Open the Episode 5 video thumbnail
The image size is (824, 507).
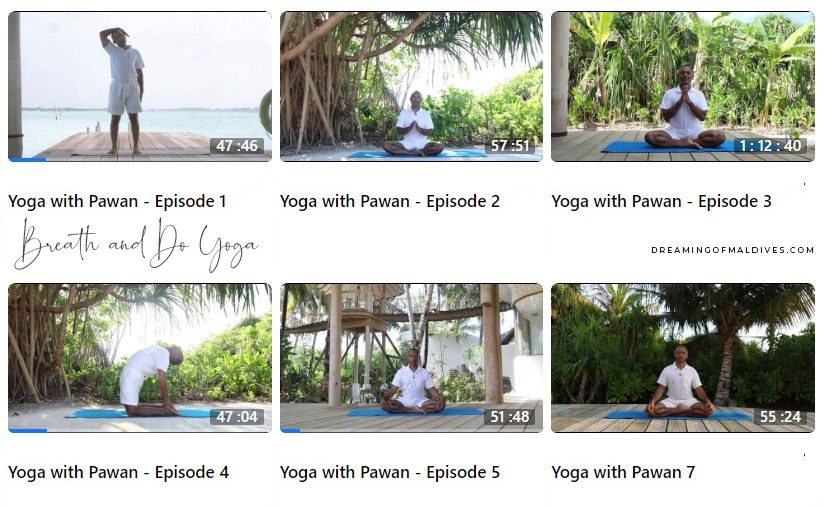(x=411, y=358)
